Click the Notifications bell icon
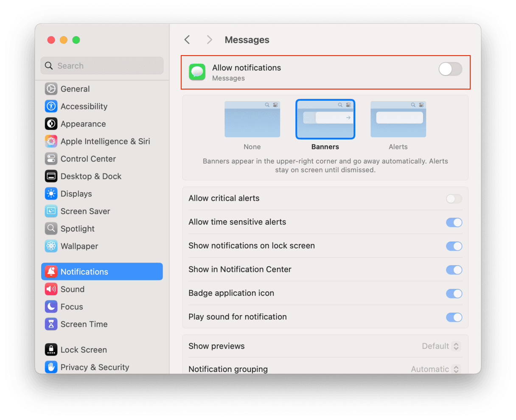Screen dimensions: 516x420 tap(51, 272)
